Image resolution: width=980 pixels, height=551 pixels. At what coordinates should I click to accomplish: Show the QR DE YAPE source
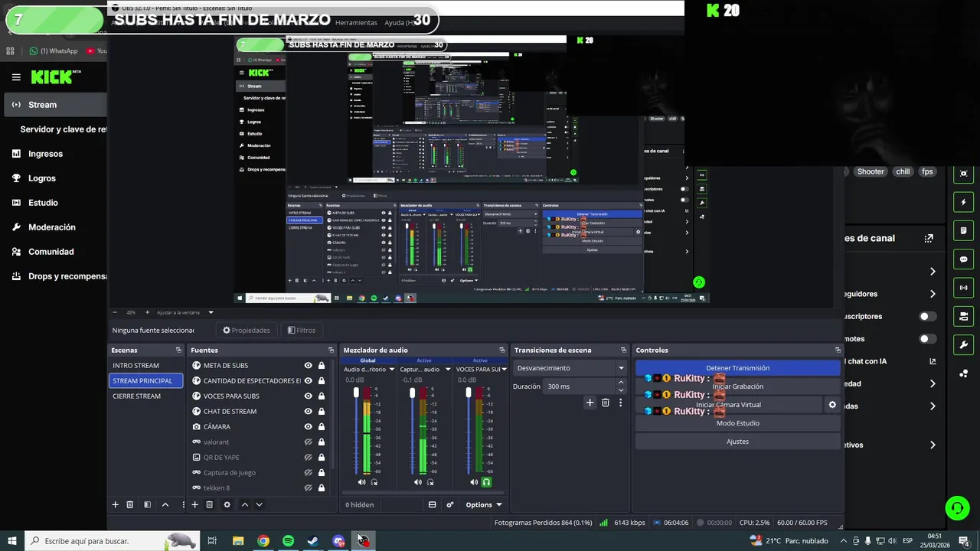coord(308,457)
